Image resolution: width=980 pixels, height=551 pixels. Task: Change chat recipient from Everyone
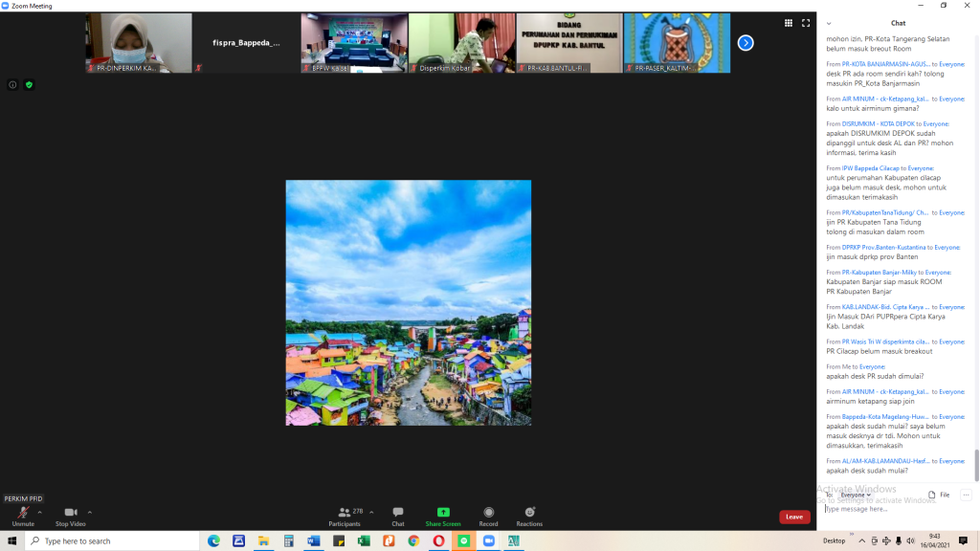coord(856,495)
